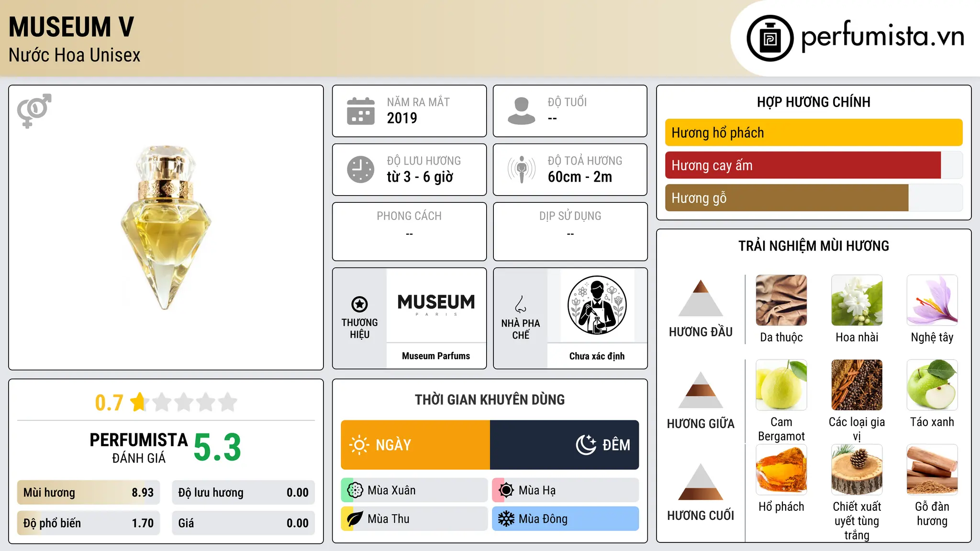Image resolution: width=980 pixels, height=551 pixels.
Task: Click the clock icon for Độ lưu hương
Action: pos(361,169)
